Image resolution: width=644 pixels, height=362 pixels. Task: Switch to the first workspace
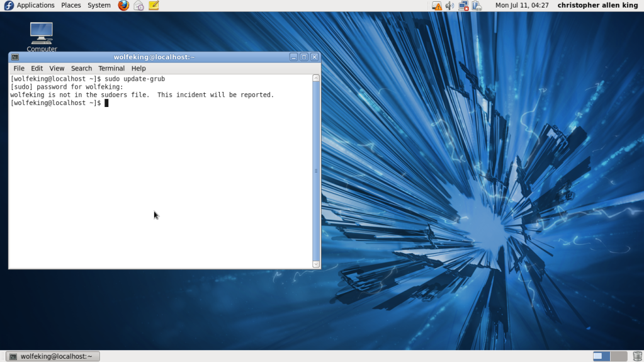pos(601,356)
